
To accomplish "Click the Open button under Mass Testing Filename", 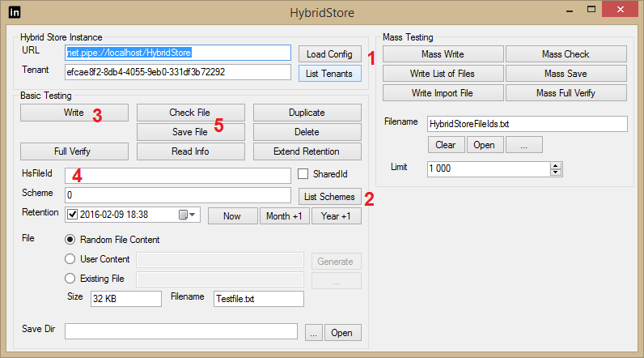I will tap(485, 145).
